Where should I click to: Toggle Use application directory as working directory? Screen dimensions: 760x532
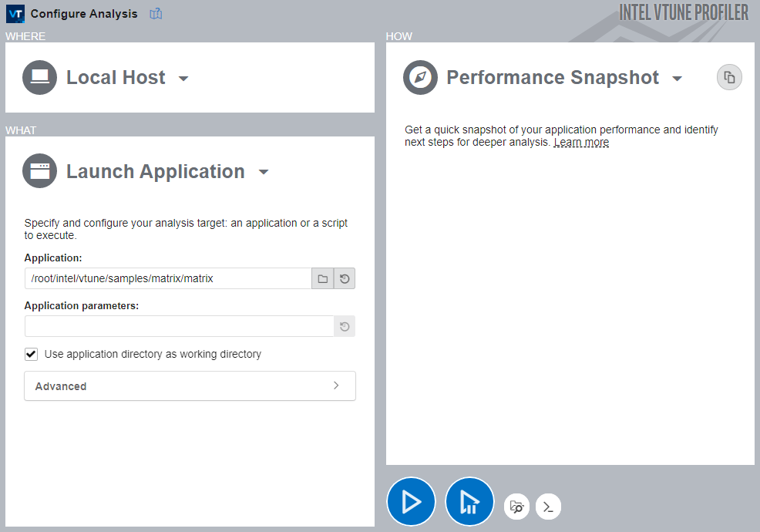[32, 354]
